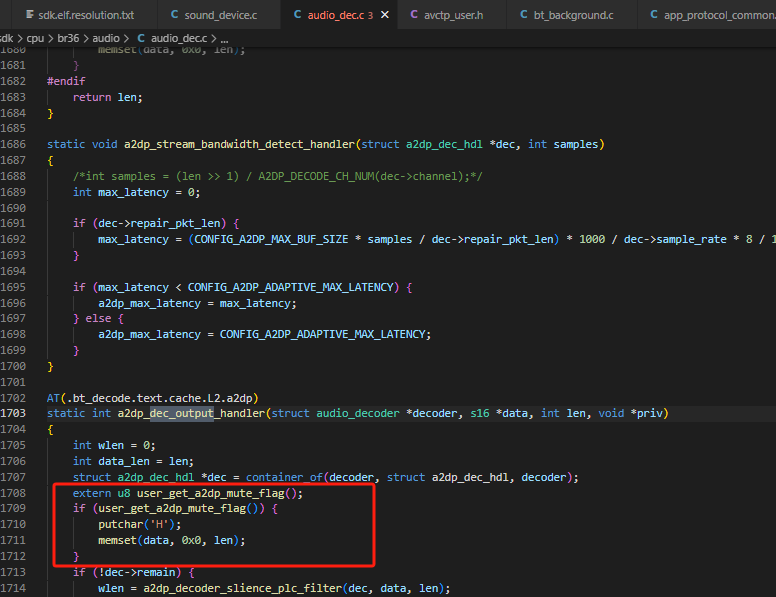The image size is (776, 597).
Task: Click putchar('H') statement on line 1710
Action: [140, 525]
